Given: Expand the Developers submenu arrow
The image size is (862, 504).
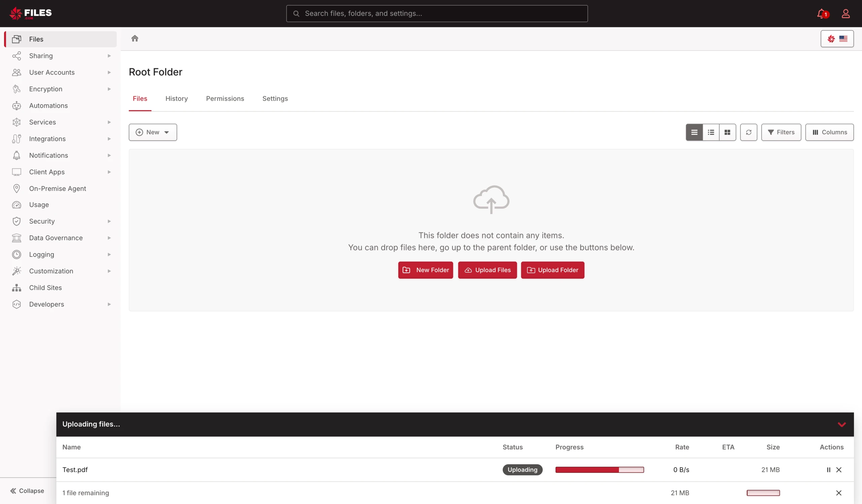Looking at the screenshot, I should tap(109, 304).
